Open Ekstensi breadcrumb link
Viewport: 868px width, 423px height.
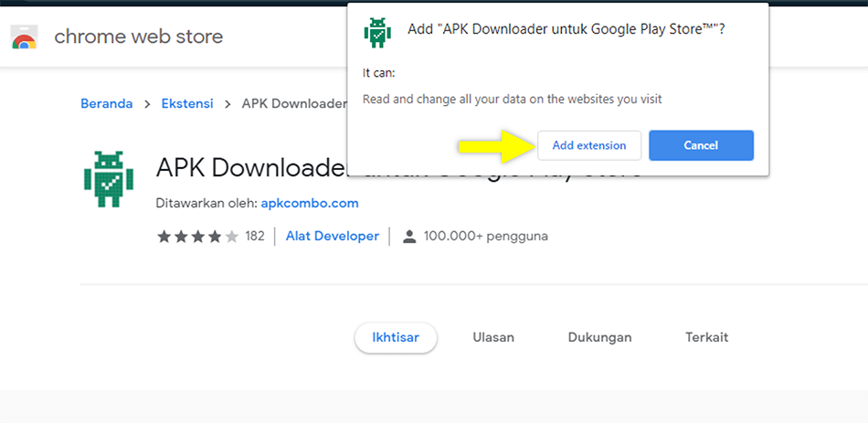tap(187, 103)
